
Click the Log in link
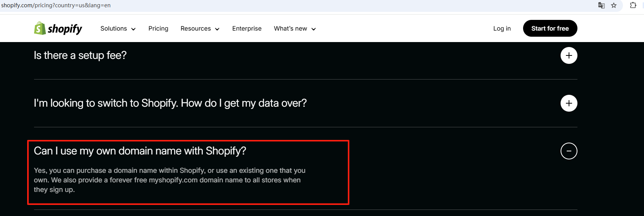point(502,29)
